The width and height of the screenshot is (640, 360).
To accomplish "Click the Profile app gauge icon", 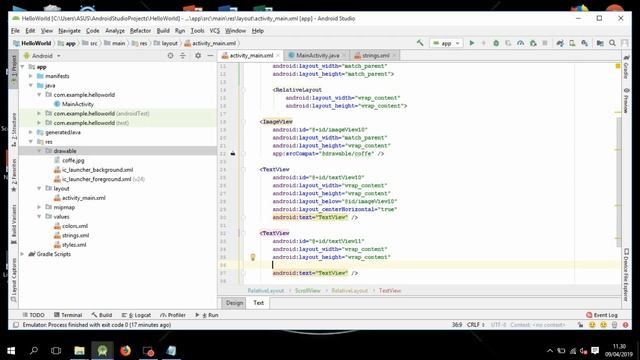I will click(x=520, y=43).
